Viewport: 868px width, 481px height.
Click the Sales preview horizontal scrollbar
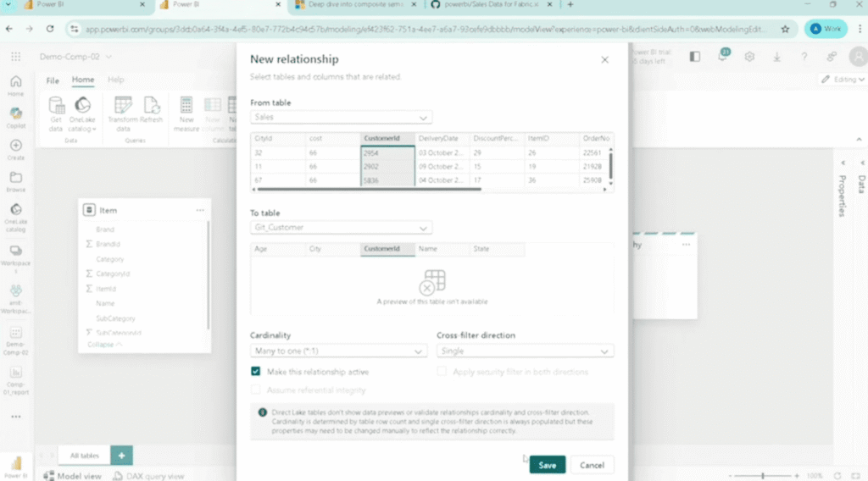[370, 189]
